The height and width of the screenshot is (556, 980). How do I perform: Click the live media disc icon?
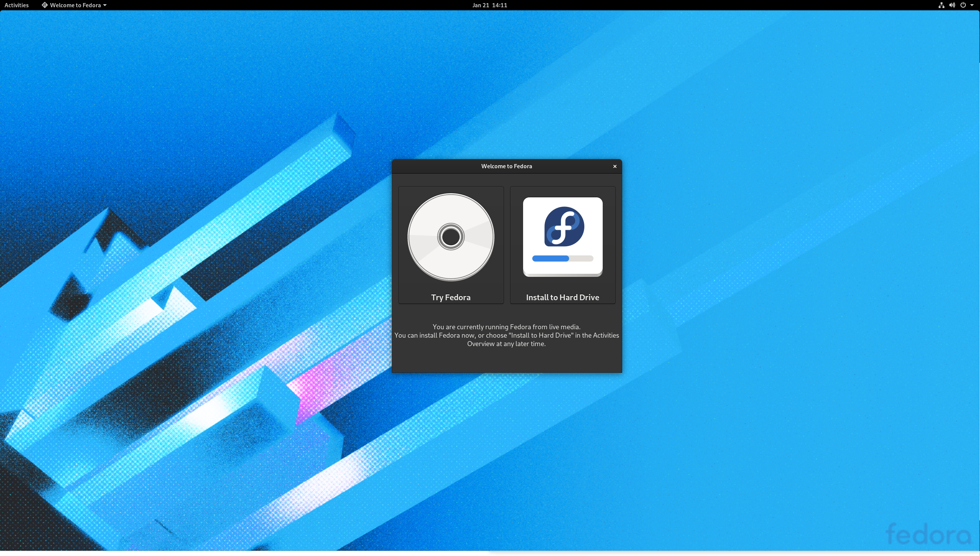(x=451, y=237)
